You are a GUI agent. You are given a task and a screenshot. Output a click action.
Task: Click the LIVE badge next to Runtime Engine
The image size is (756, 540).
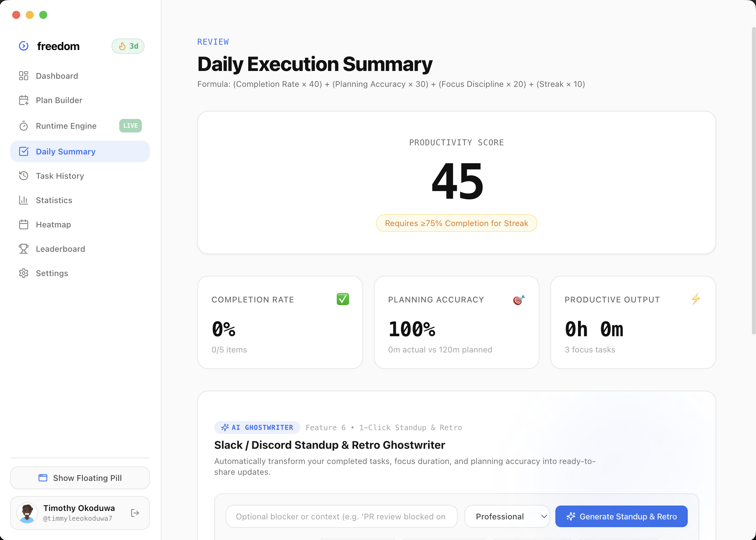click(x=130, y=126)
